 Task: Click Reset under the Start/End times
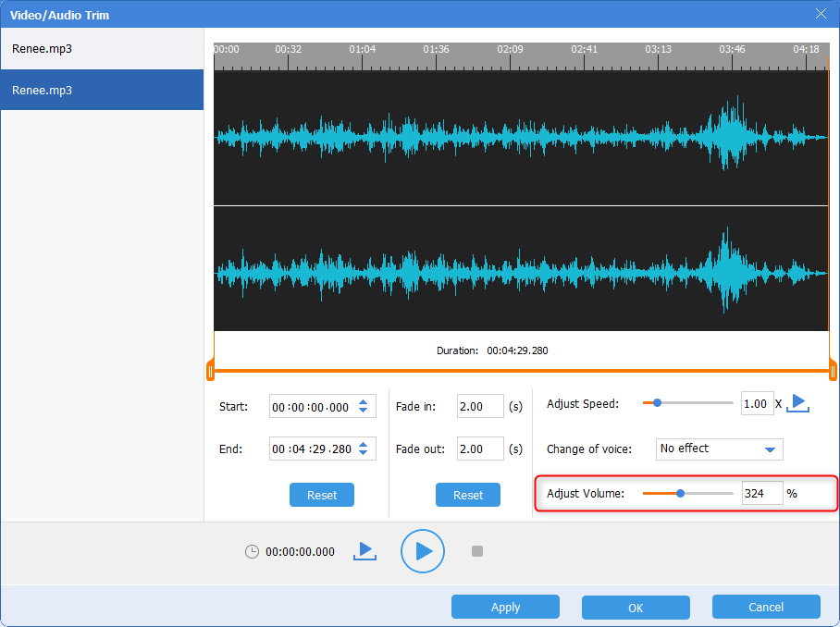pos(322,495)
